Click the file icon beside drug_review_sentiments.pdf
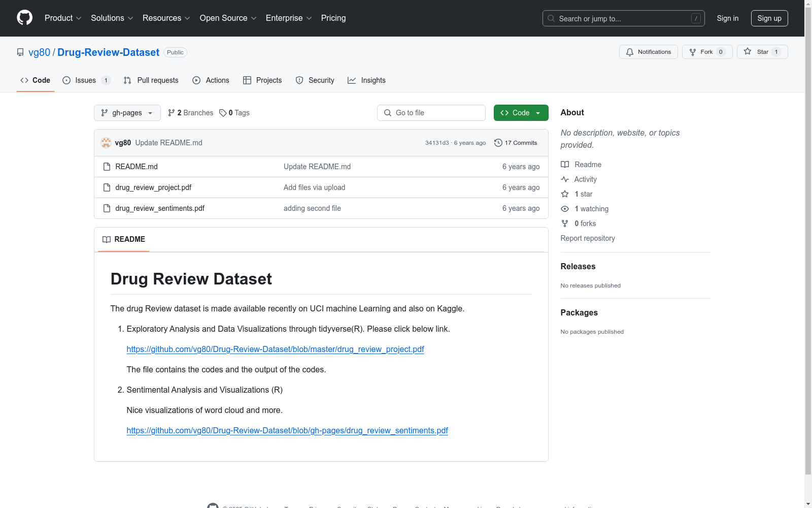Viewport: 812px width, 508px height. 107,208
